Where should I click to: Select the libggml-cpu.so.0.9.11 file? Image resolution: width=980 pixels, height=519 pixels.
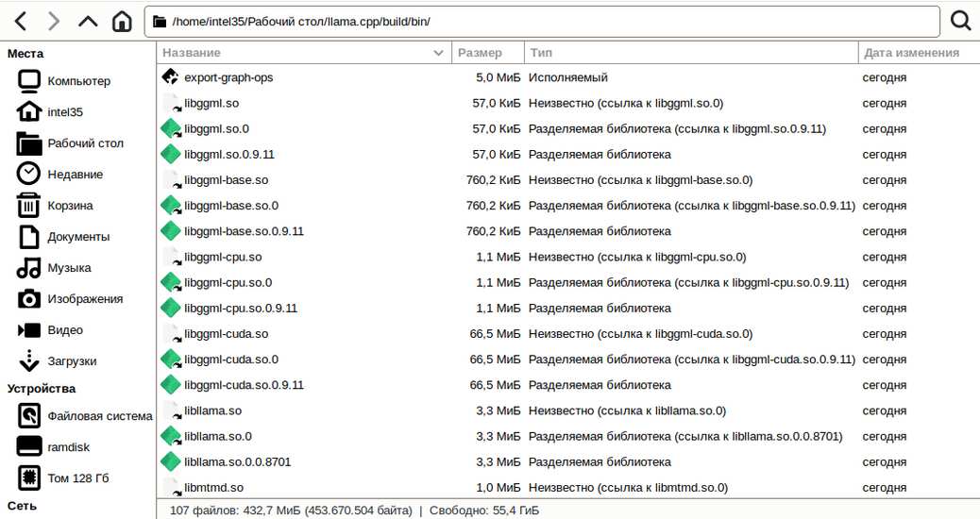[241, 308]
